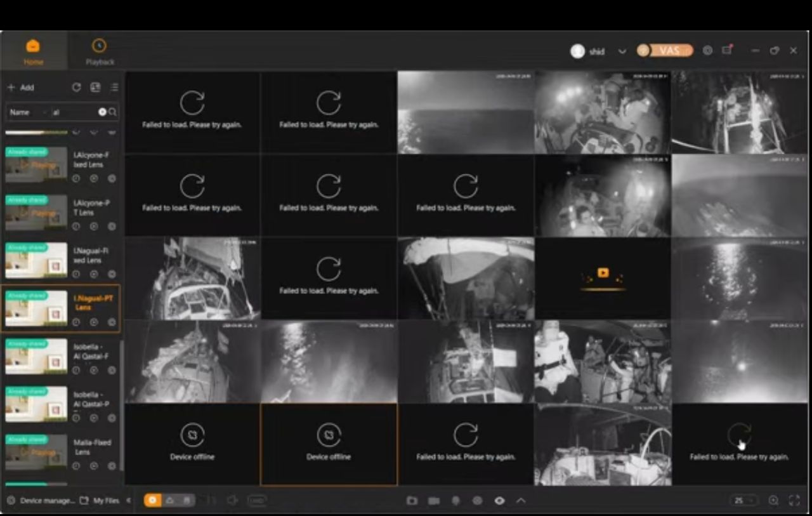Clear the device search text
The image size is (812, 516).
(102, 112)
